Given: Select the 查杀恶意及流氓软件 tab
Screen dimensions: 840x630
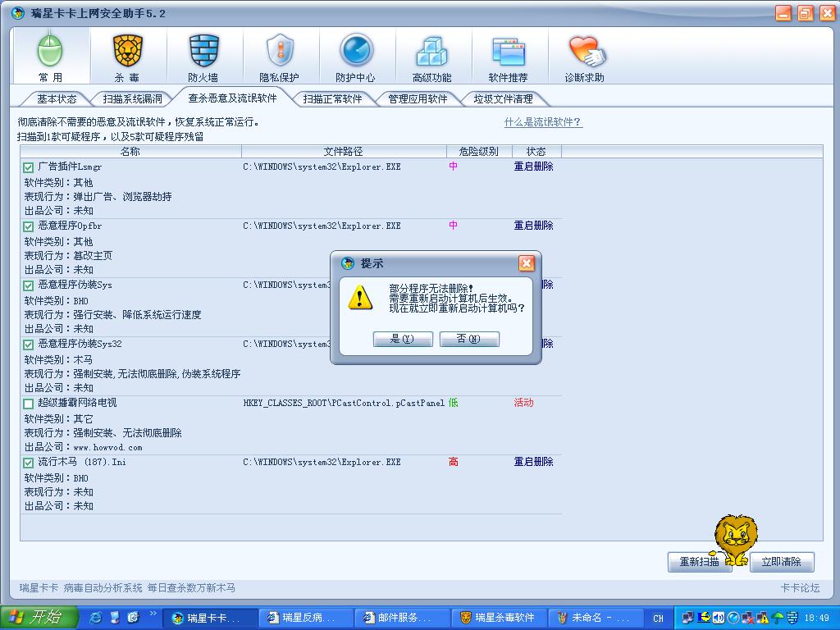Looking at the screenshot, I should [232, 98].
